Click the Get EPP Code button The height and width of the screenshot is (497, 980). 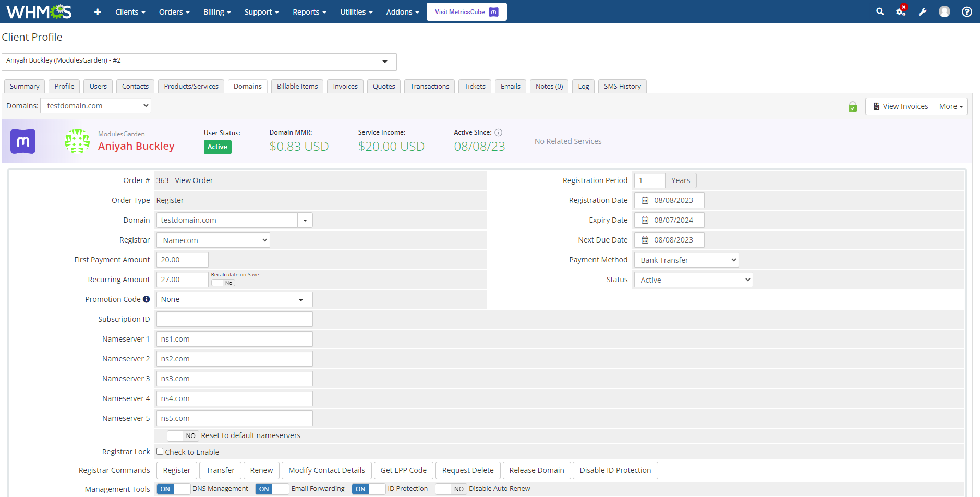[404, 470]
